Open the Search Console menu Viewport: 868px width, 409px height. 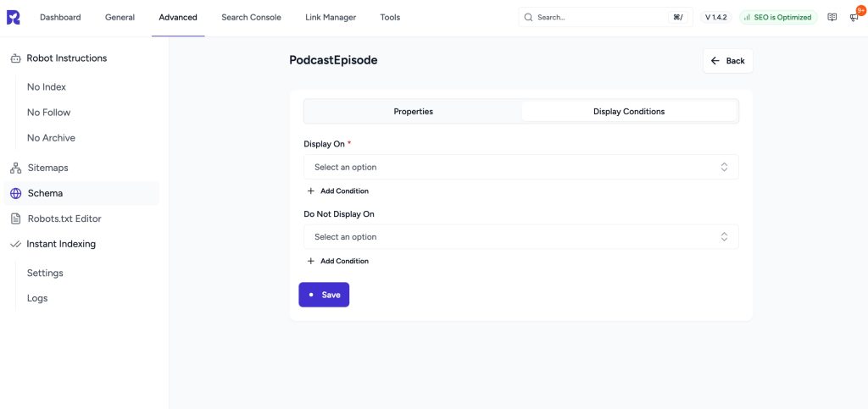click(251, 17)
